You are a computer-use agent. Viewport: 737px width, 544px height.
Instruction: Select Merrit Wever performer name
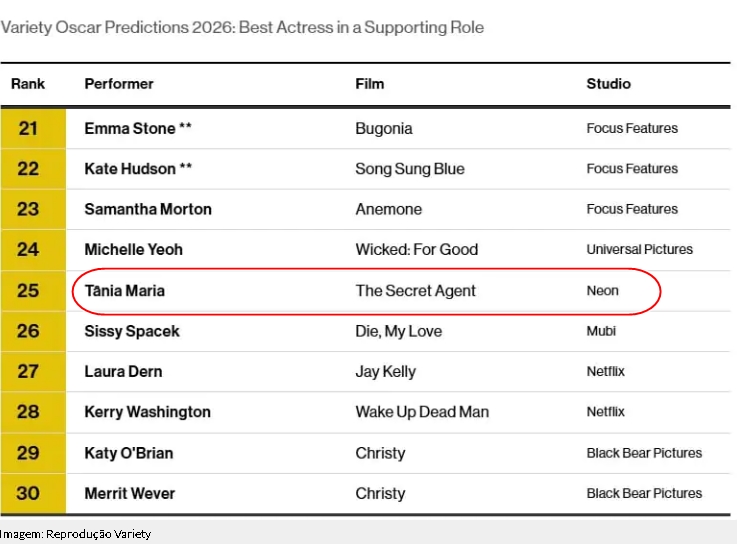[x=130, y=493]
